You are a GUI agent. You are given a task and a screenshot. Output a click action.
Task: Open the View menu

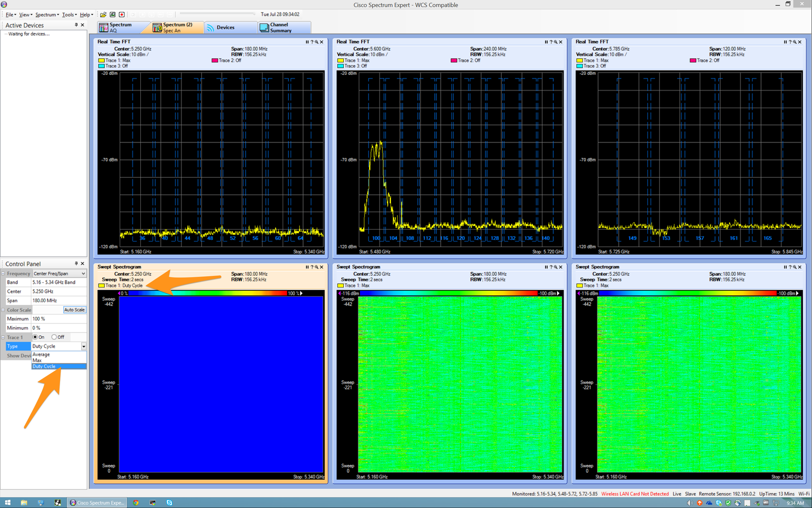(25, 15)
